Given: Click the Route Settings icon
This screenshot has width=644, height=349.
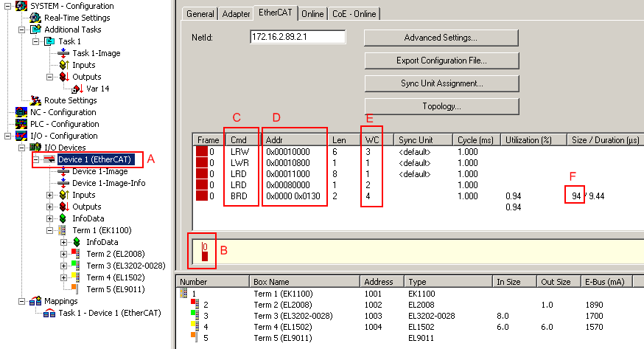Looking at the screenshot, I should click(x=35, y=100).
